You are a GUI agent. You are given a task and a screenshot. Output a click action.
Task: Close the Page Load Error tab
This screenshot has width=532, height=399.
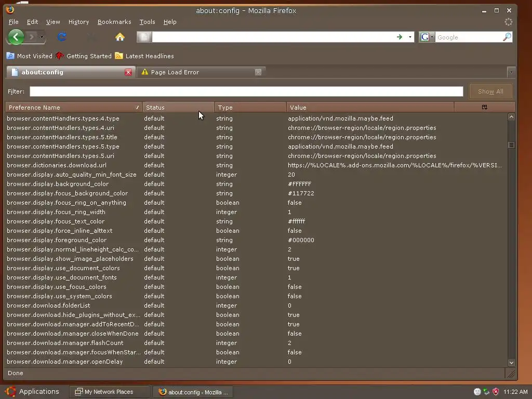point(258,72)
